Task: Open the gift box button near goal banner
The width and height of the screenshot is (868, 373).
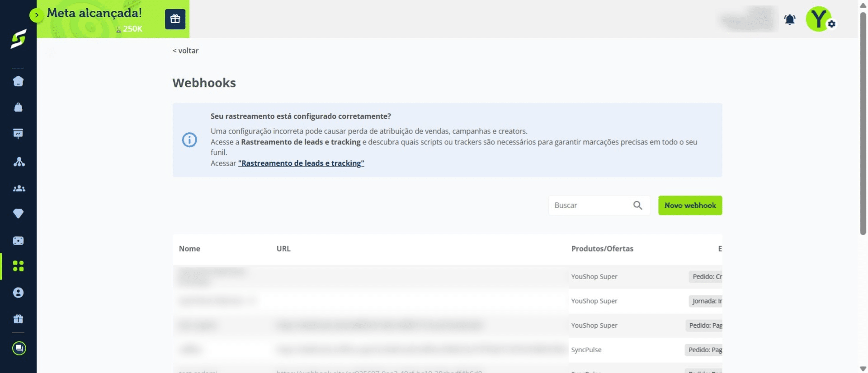Action: pyautogui.click(x=175, y=19)
